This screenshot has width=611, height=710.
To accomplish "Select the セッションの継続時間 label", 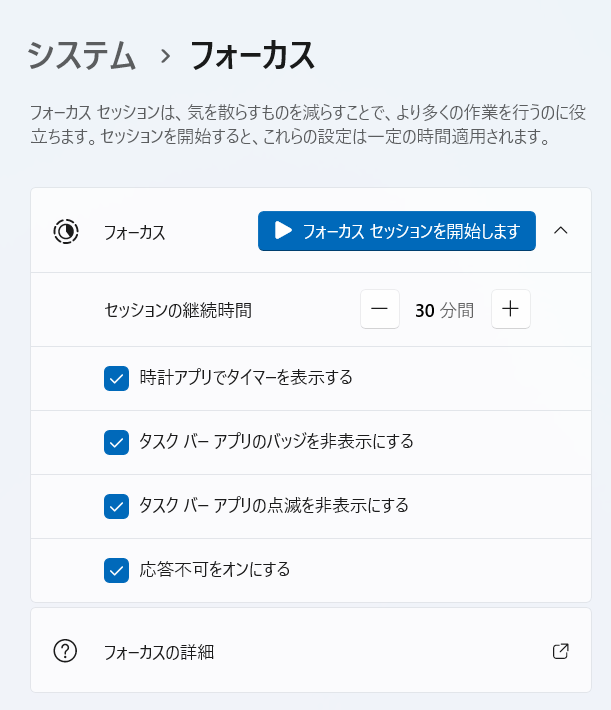I will [178, 310].
